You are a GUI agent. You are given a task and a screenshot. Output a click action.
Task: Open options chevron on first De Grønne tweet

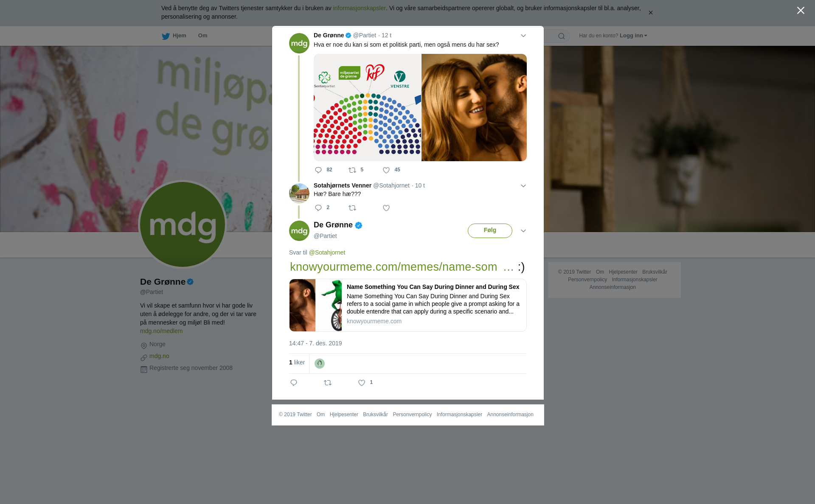coord(523,36)
